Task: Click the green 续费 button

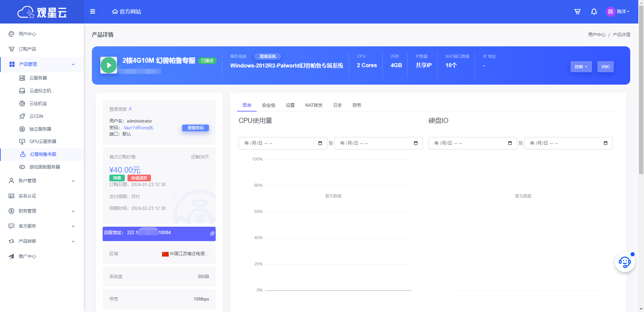Action: [x=117, y=178]
